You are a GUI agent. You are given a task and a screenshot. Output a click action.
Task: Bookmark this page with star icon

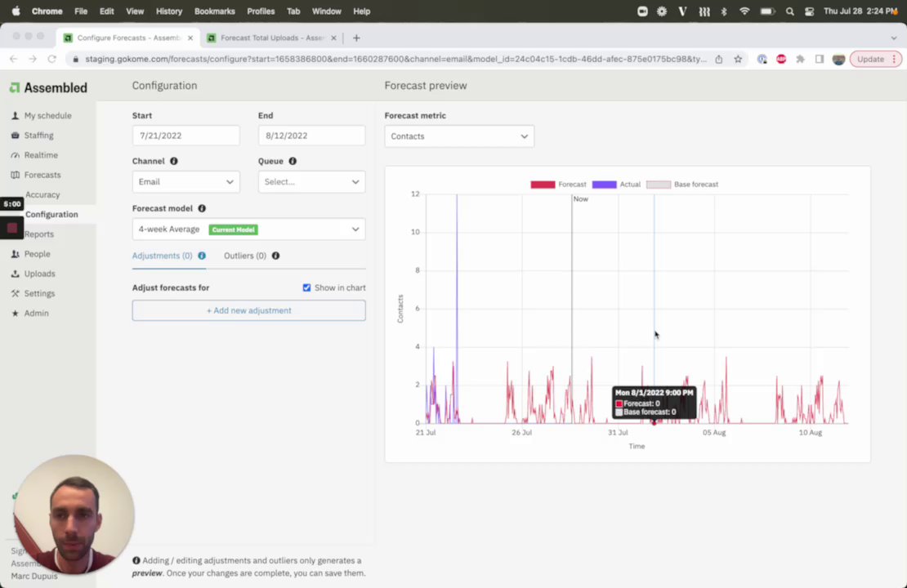click(738, 59)
